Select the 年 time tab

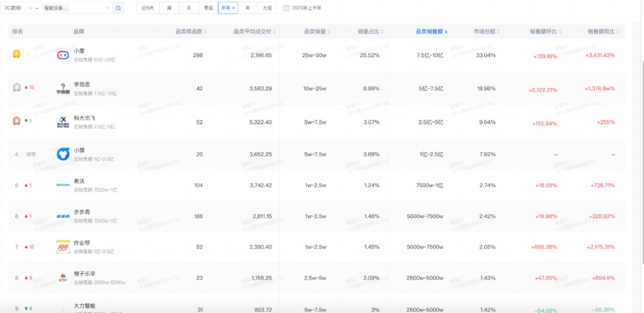[248, 8]
